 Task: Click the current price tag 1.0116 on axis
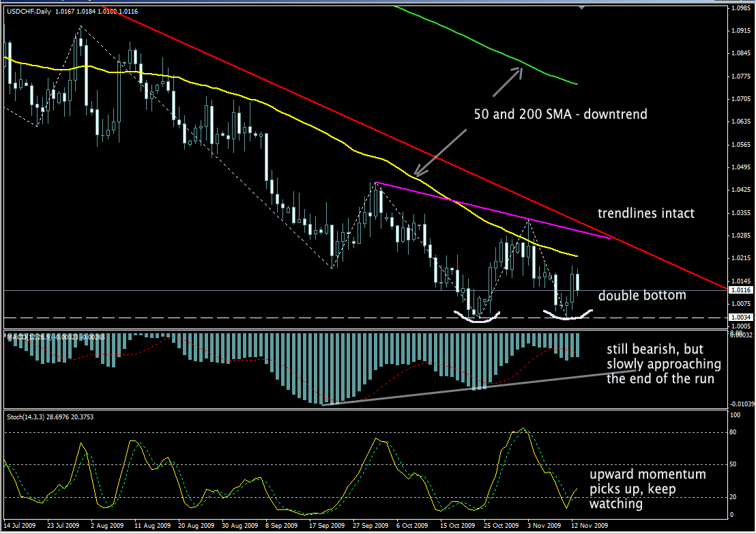pos(740,290)
